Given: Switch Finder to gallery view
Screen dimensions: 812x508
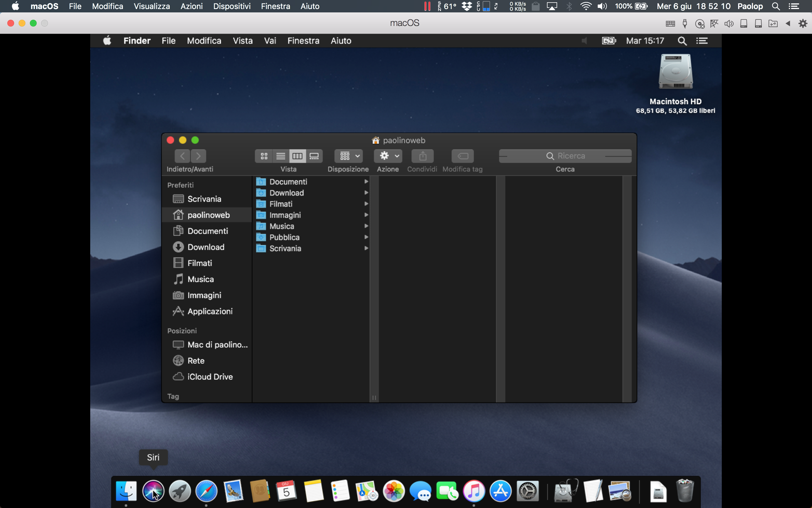Looking at the screenshot, I should click(x=314, y=156).
